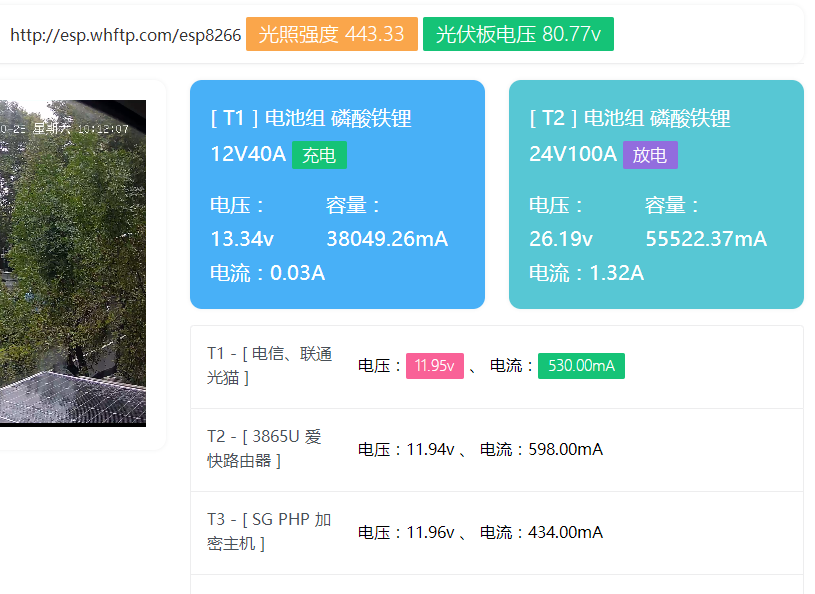Select the 11.94v voltage in T2 row

tap(430, 449)
